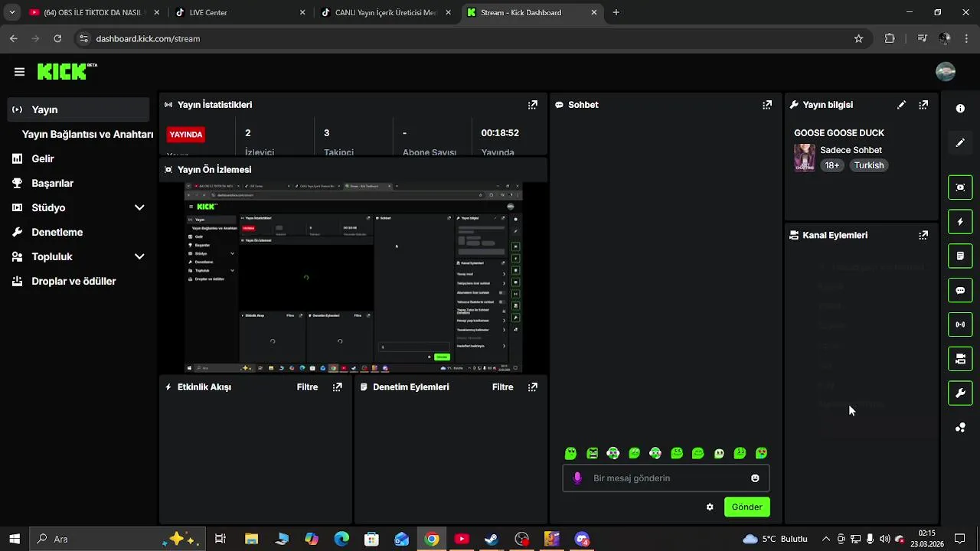Select Yayın in the left sidebar
This screenshot has height=551, width=980.
(78, 109)
